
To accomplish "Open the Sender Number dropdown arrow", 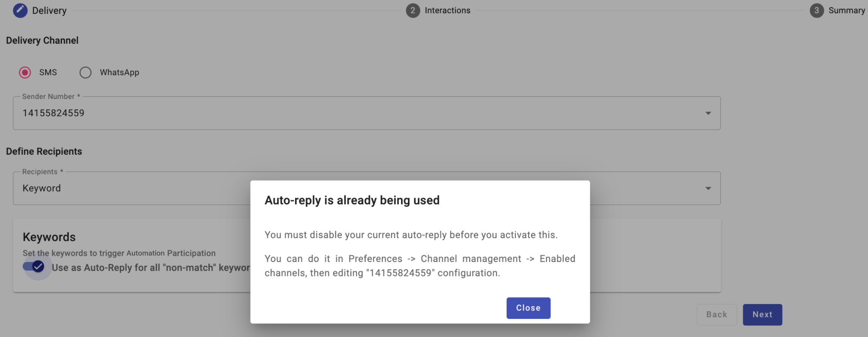I will pyautogui.click(x=708, y=113).
